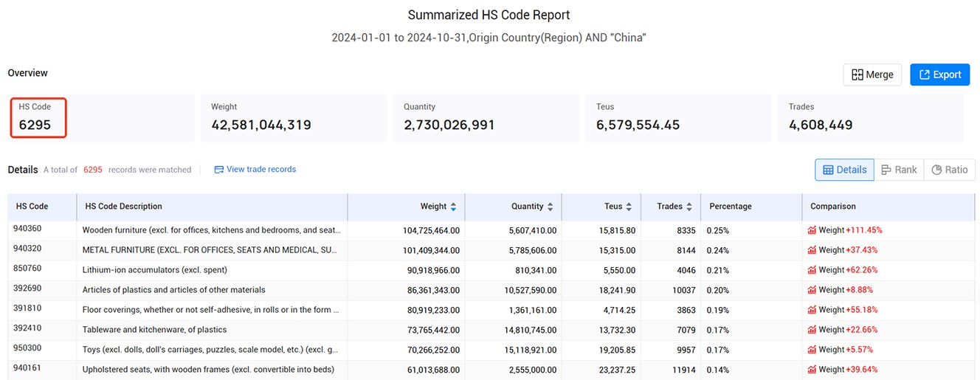980x380 pixels.
Task: Click the Weight +111.45% comparison value
Action: coord(850,230)
